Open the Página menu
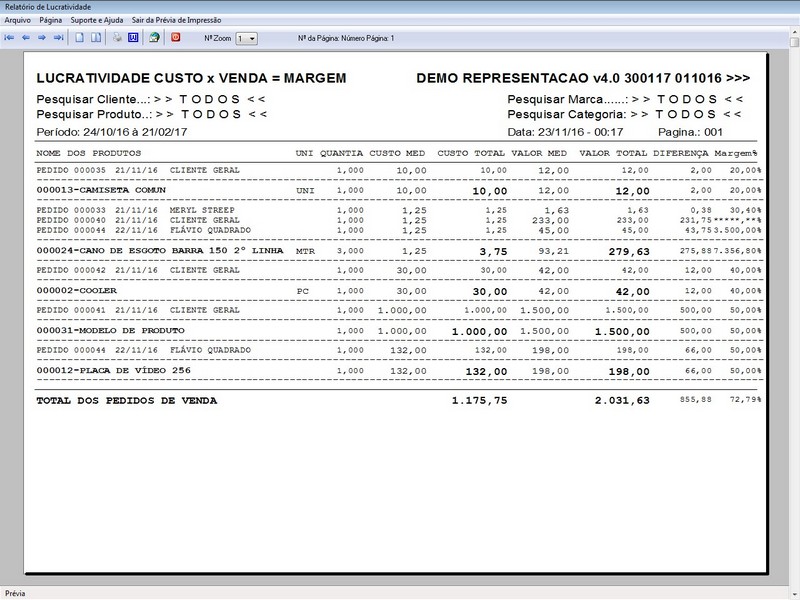The image size is (800, 600). click(51, 20)
